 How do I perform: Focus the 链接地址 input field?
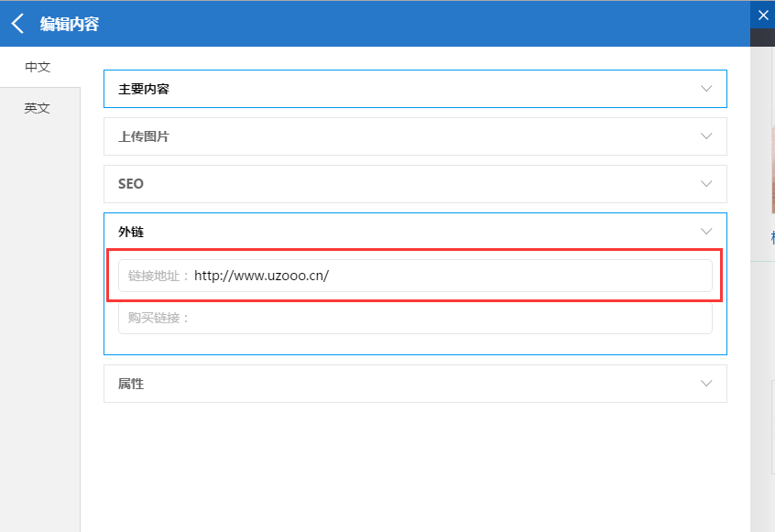tap(415, 276)
